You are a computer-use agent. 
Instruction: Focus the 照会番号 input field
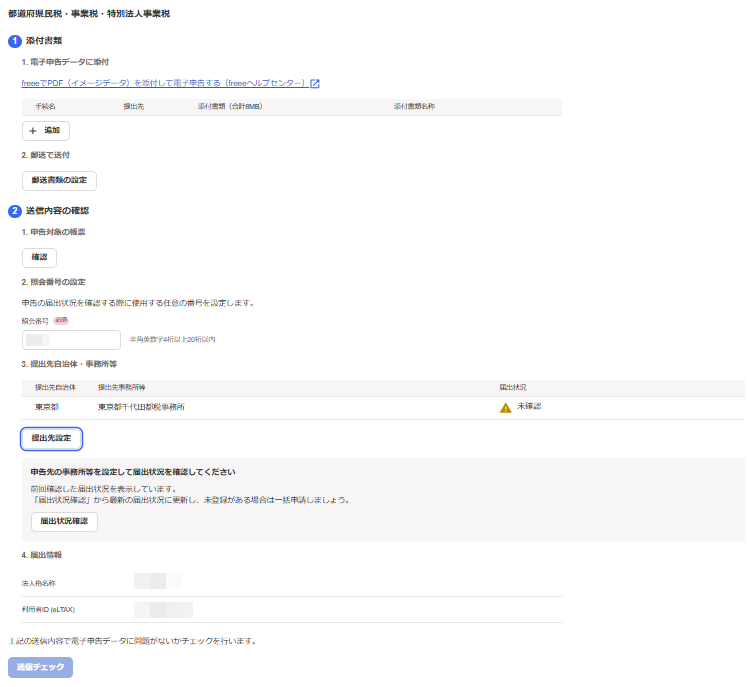coord(71,340)
